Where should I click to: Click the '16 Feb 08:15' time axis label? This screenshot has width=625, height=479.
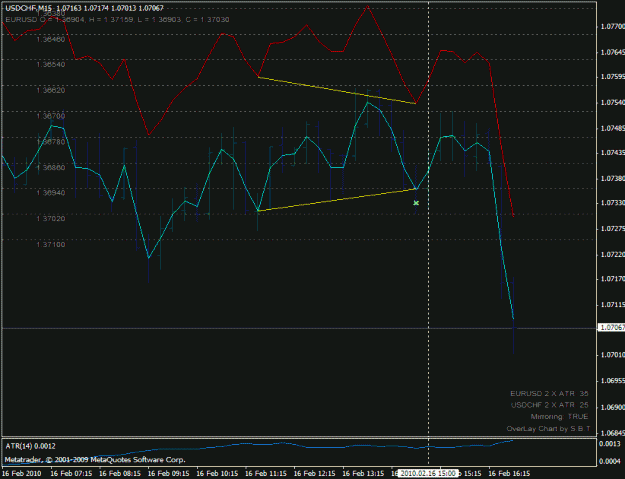[120, 473]
